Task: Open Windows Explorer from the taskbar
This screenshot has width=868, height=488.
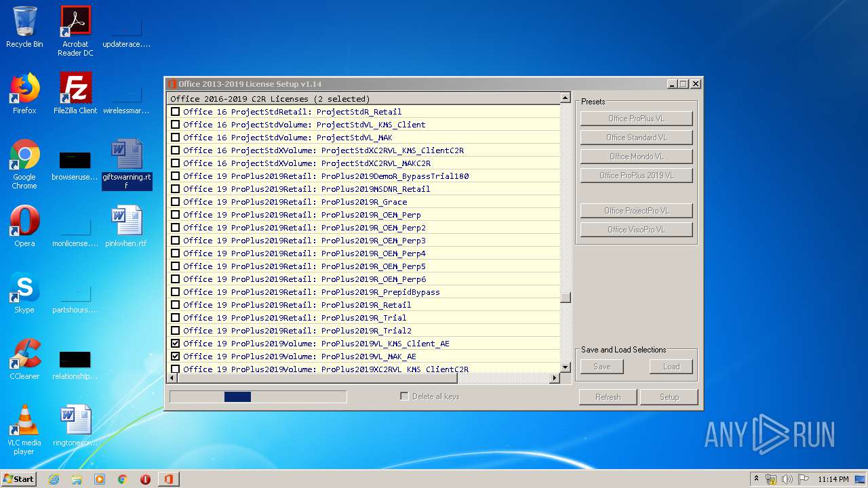Action: click(77, 479)
